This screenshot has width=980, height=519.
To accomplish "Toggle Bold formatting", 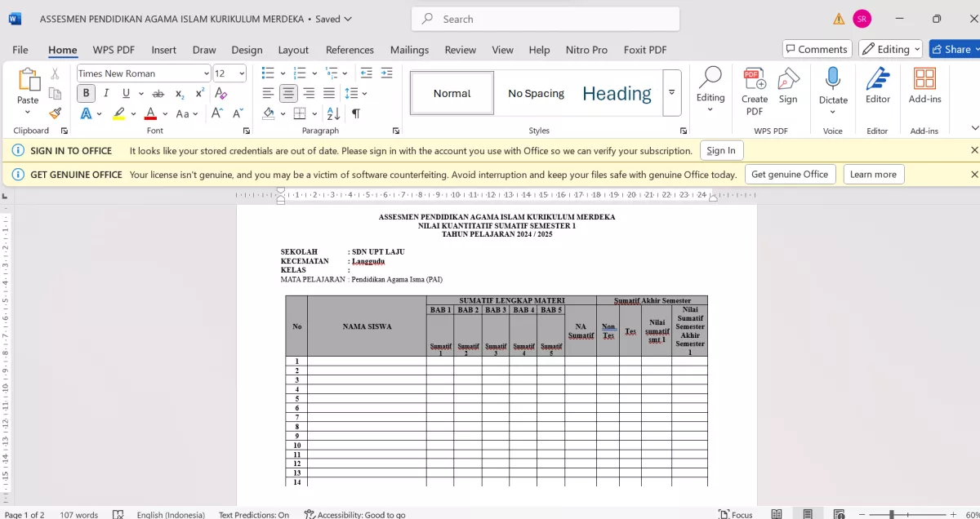I will [86, 94].
